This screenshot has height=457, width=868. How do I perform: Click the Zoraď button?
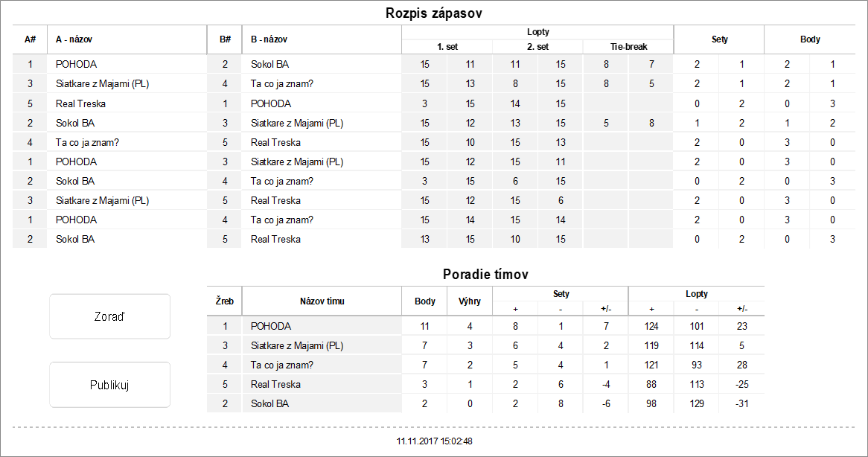[109, 316]
